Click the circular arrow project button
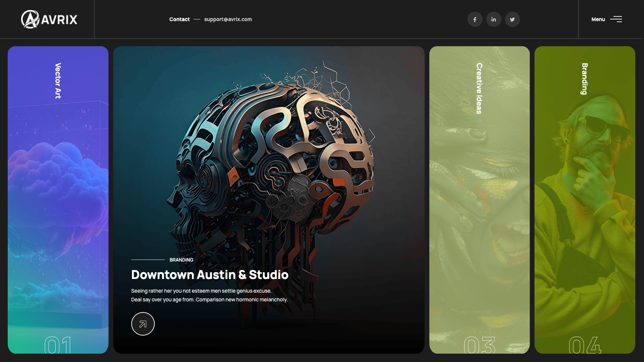 tap(143, 324)
